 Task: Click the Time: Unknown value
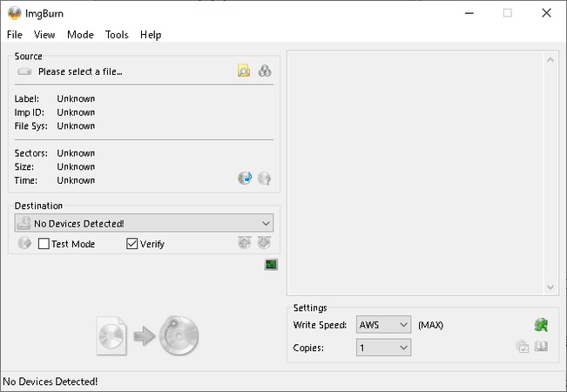[x=76, y=180]
